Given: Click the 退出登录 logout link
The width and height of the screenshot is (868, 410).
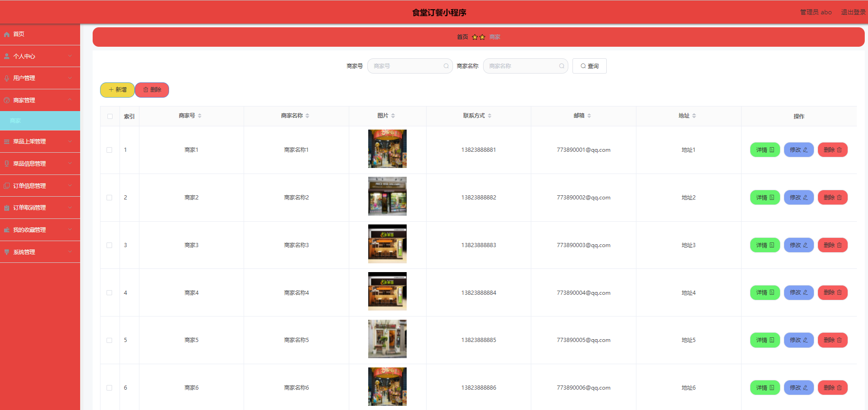Looking at the screenshot, I should (x=853, y=12).
